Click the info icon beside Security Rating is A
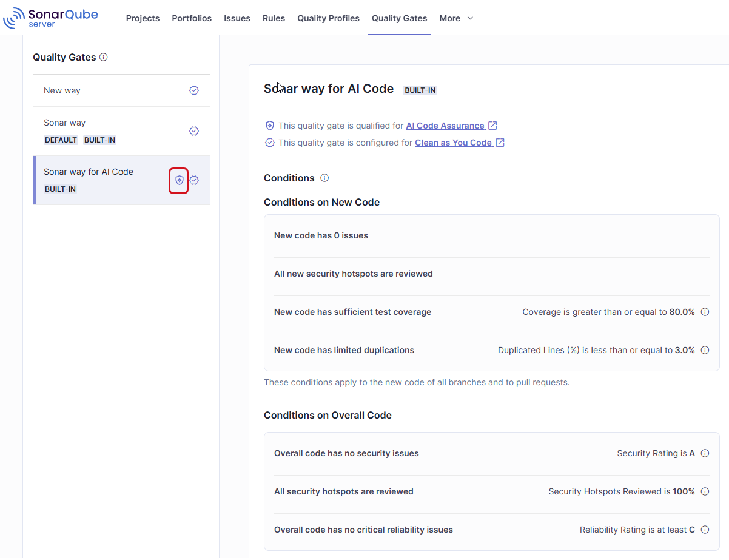The width and height of the screenshot is (729, 560). tap(705, 453)
